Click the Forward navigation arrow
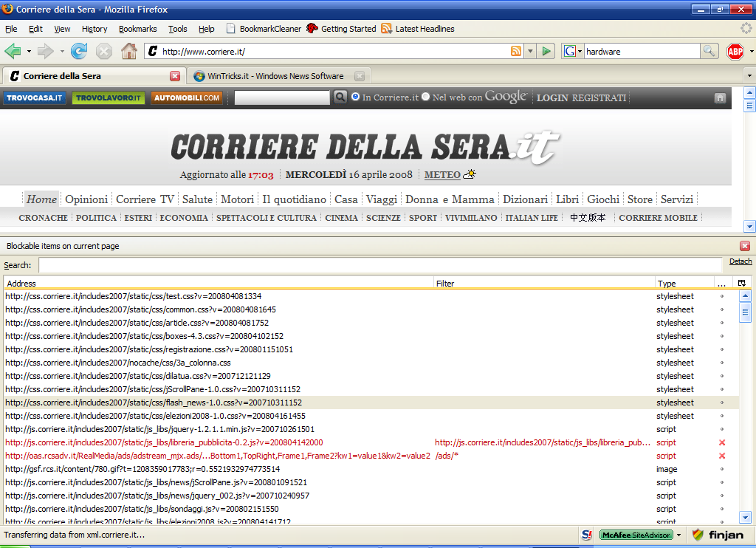Screen dimensions: 756x548 click(45, 51)
